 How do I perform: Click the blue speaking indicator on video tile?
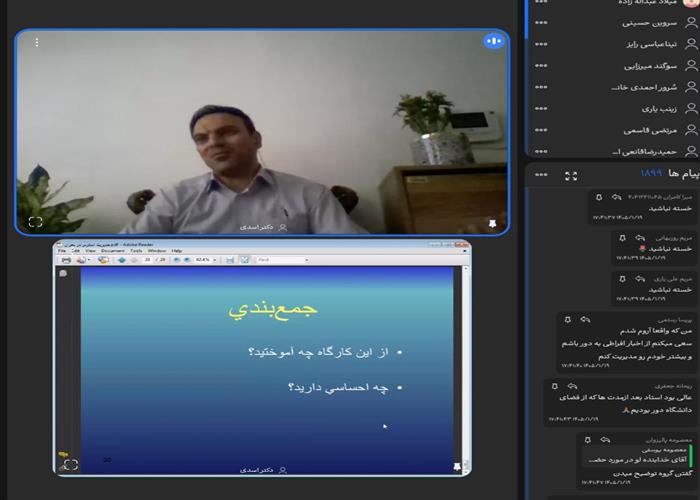coord(493,42)
